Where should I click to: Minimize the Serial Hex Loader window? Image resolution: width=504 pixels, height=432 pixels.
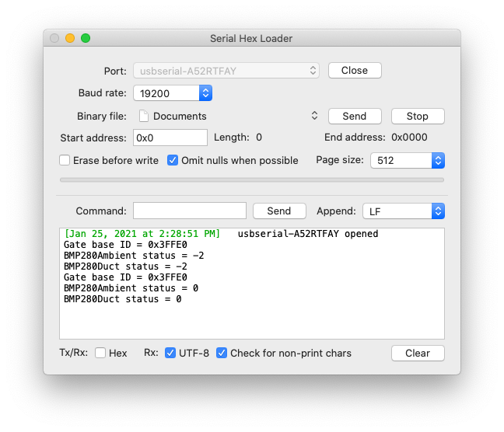coord(70,38)
